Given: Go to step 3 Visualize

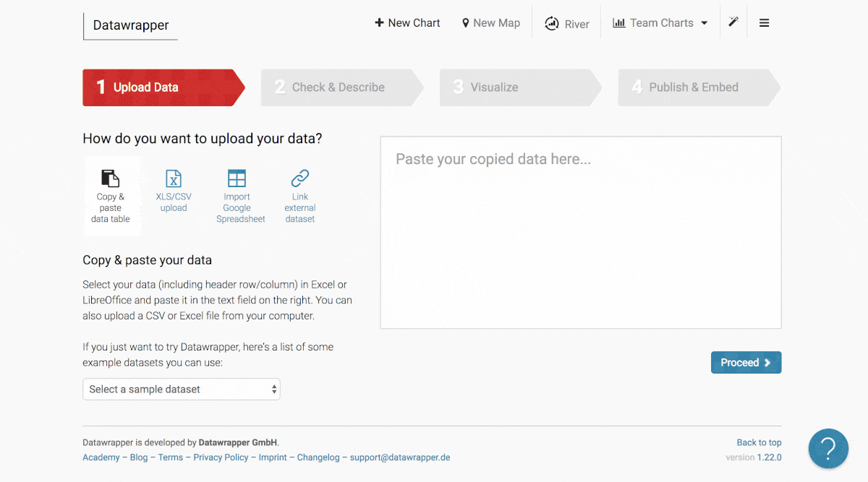Looking at the screenshot, I should [521, 87].
